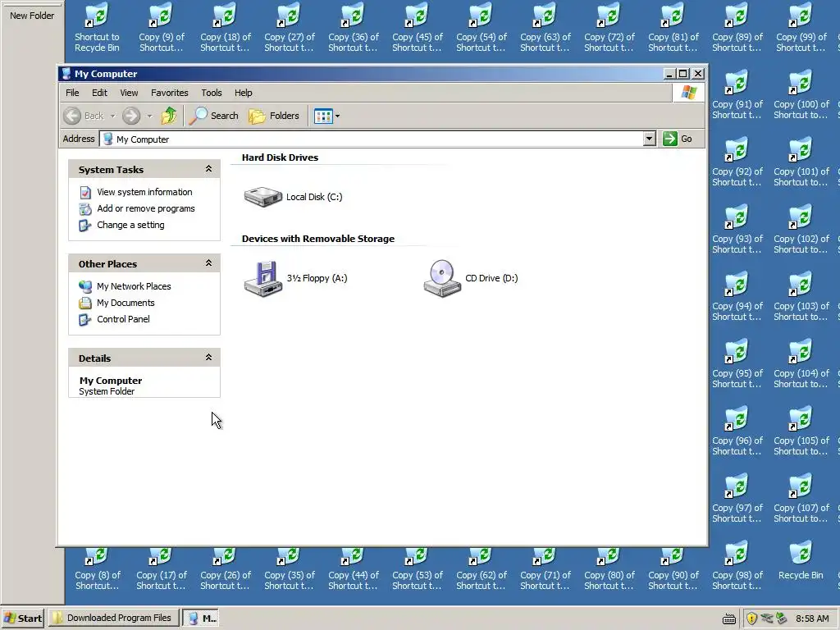
Task: Click the My Computer title bar icon
Action: click(x=66, y=73)
